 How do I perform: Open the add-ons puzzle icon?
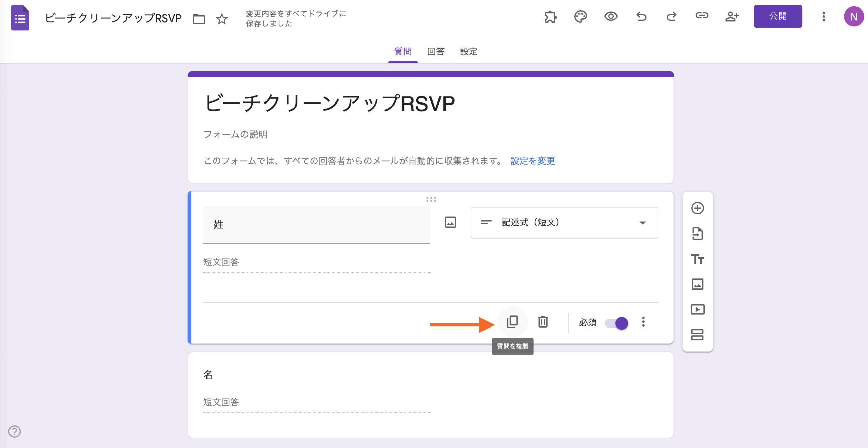tap(550, 16)
